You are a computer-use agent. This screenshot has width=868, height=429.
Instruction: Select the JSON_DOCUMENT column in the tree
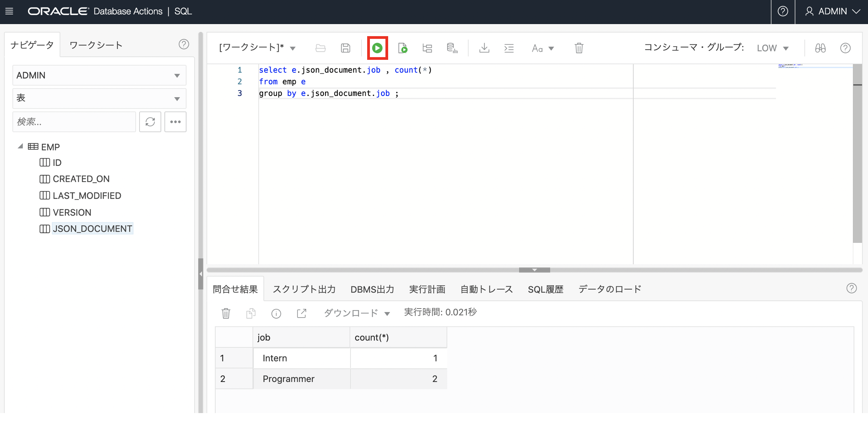pos(92,229)
